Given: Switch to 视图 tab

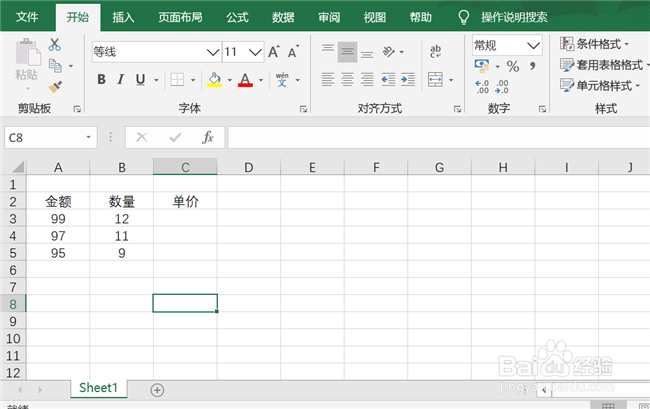Looking at the screenshot, I should 375,17.
